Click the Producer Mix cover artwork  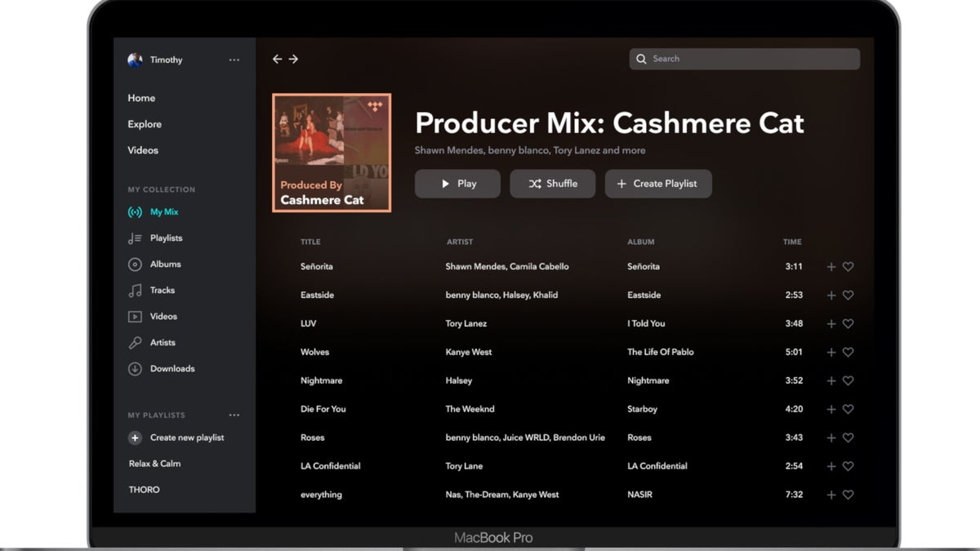point(332,153)
